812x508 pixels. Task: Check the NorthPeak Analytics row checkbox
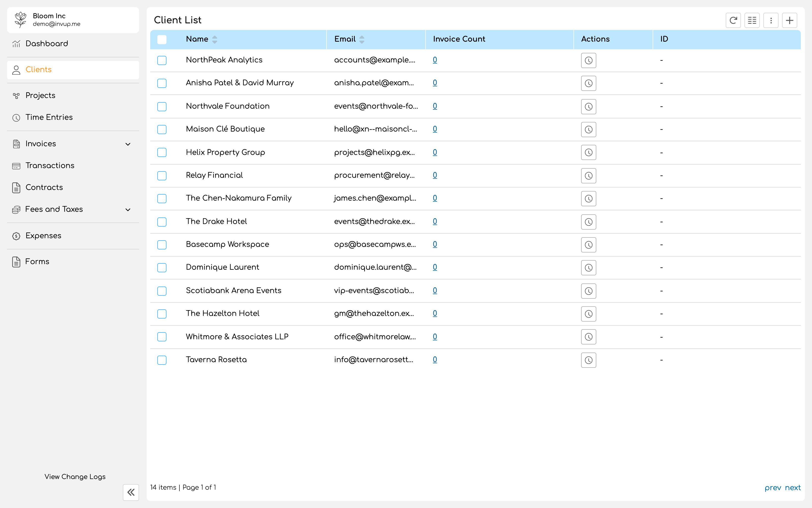(162, 60)
